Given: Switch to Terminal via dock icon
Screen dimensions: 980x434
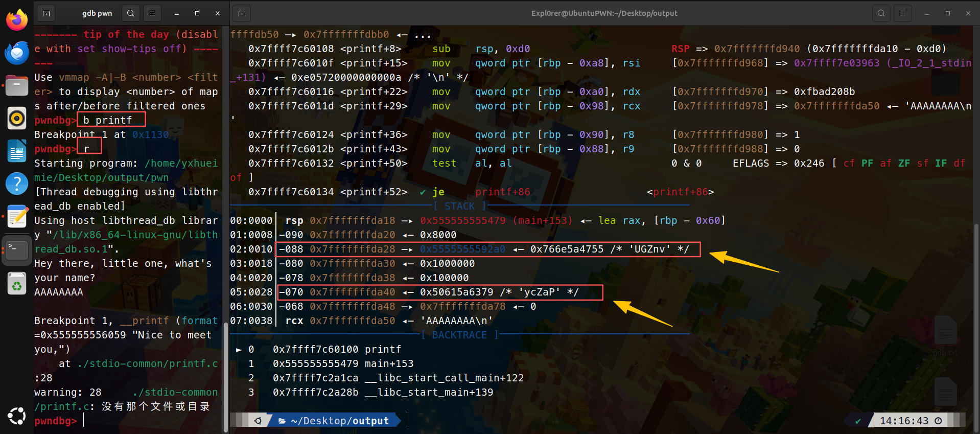Looking at the screenshot, I should coord(17,250).
